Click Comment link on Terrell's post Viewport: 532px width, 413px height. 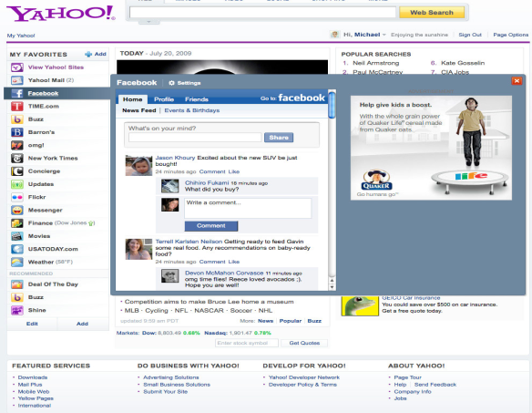[212, 262]
